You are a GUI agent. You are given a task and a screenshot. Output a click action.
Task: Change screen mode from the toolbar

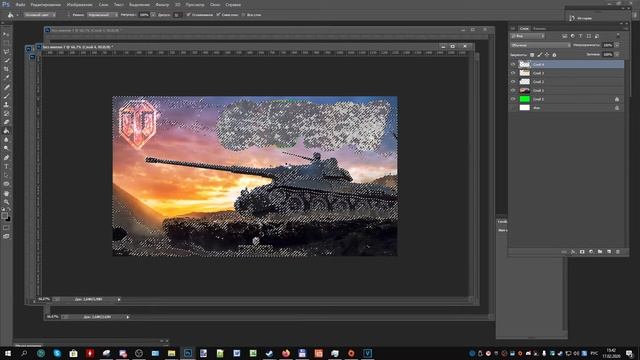pyautogui.click(x=6, y=236)
